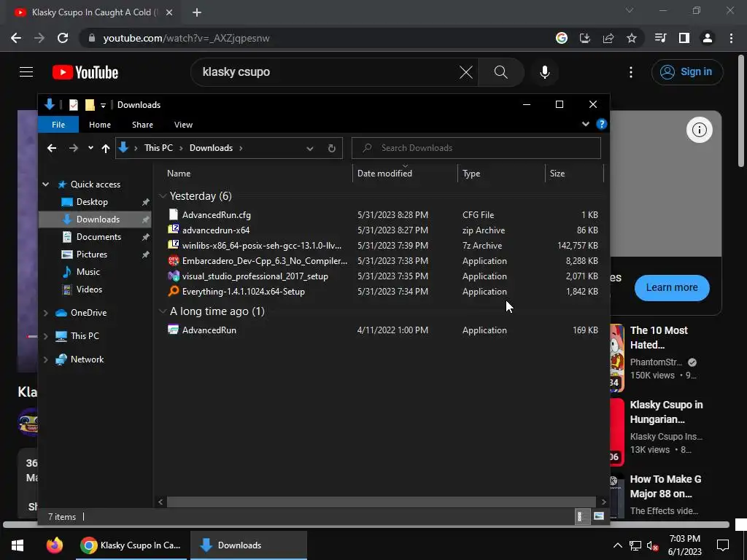
Task: Collapse the A long time ago group
Action: (163, 311)
